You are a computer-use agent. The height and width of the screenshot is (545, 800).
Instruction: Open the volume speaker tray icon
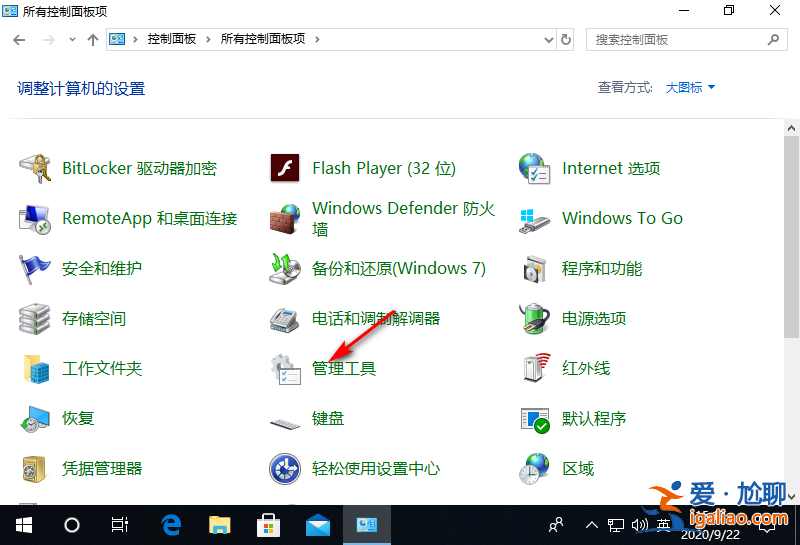(639, 525)
